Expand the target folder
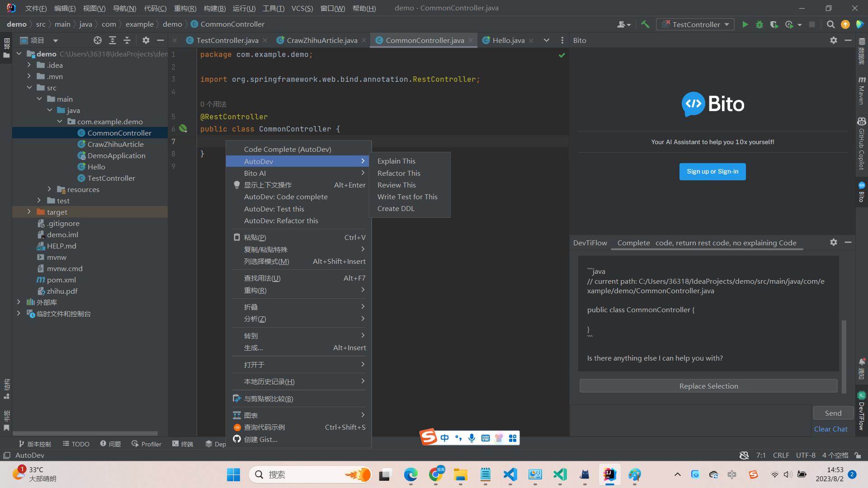This screenshot has width=868, height=488. (x=29, y=212)
